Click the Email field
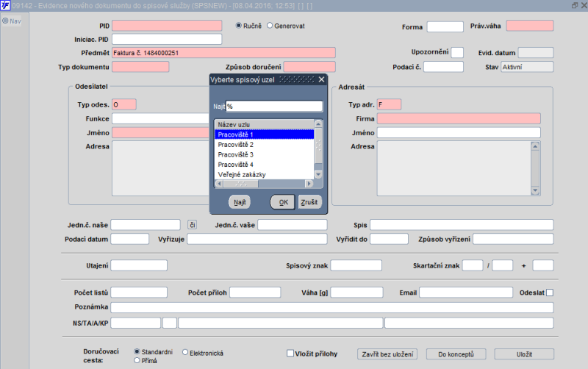Screen dimensions: 588x369 point(466,292)
